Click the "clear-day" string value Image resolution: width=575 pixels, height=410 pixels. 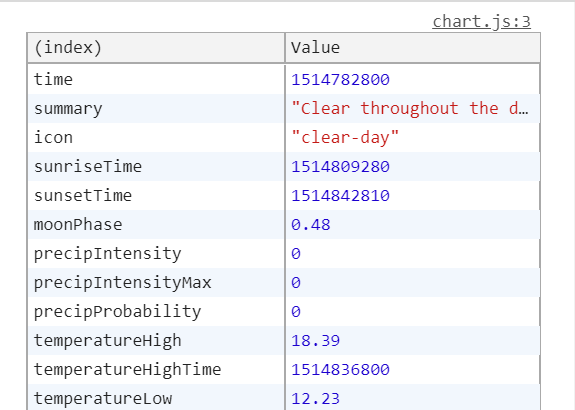[x=345, y=138]
